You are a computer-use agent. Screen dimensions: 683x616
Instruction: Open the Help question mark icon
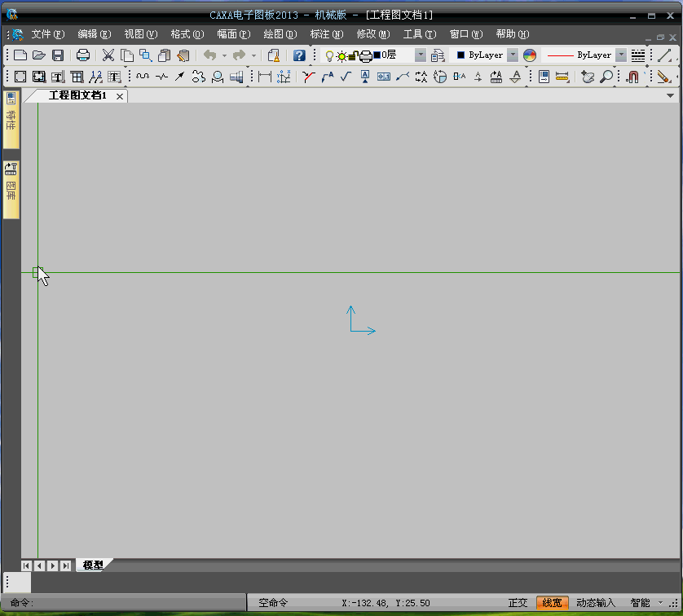click(x=299, y=55)
